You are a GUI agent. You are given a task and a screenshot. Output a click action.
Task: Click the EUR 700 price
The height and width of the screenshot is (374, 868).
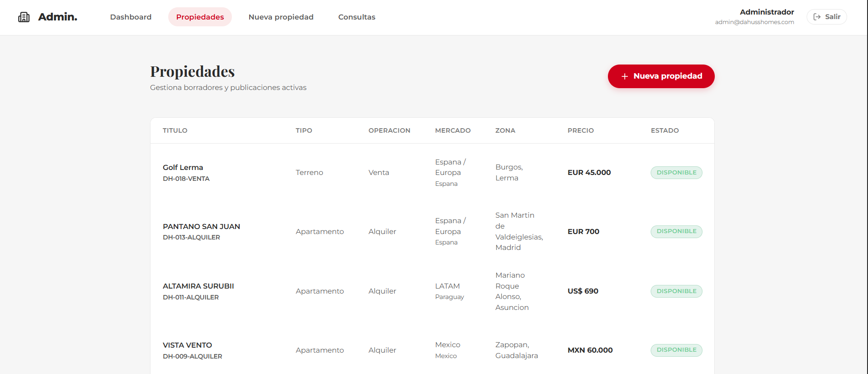click(583, 231)
